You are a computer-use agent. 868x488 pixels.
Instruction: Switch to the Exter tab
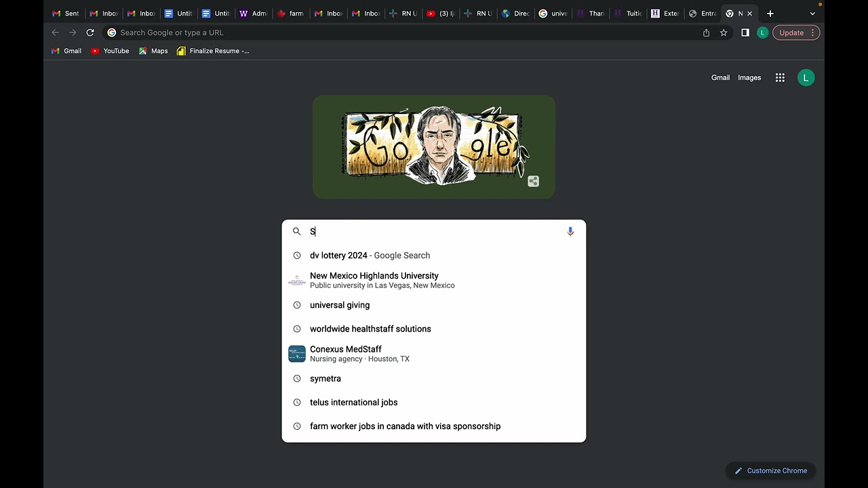665,14
